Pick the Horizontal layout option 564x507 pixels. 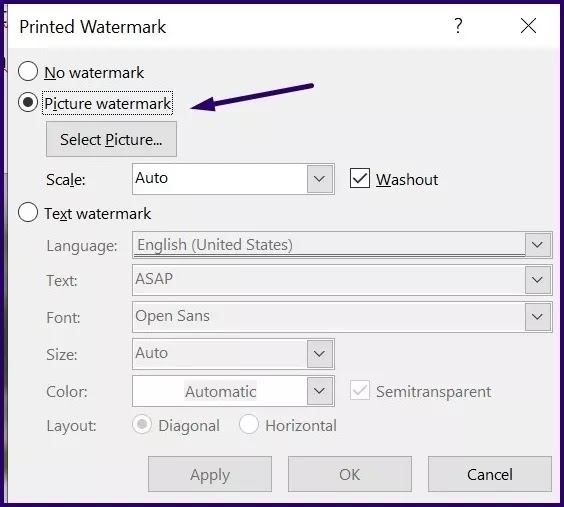click(x=249, y=424)
